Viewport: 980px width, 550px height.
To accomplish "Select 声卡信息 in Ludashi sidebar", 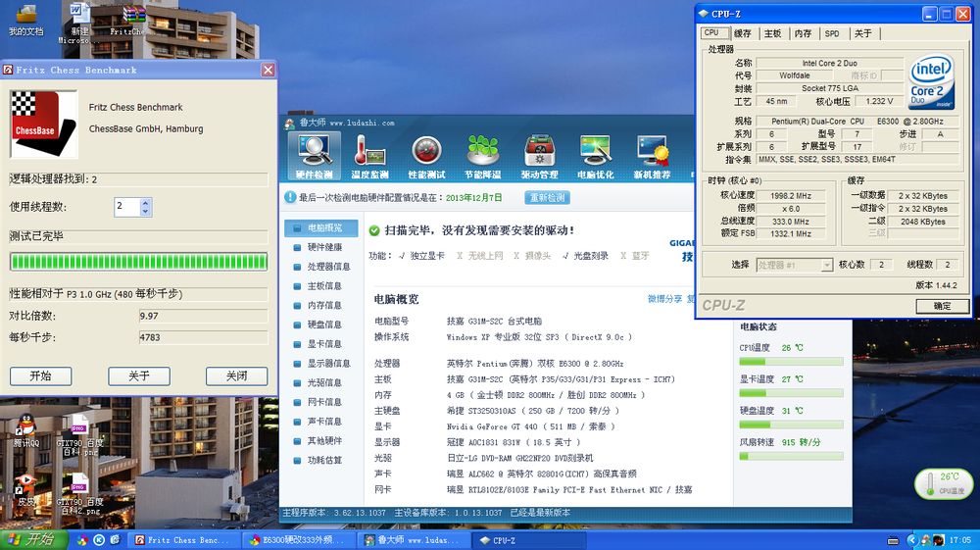I will point(321,422).
